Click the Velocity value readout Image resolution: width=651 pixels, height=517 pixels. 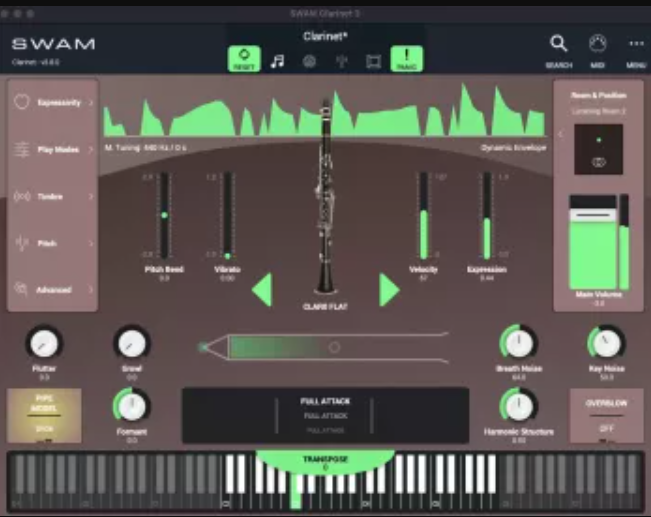pyautogui.click(x=423, y=278)
